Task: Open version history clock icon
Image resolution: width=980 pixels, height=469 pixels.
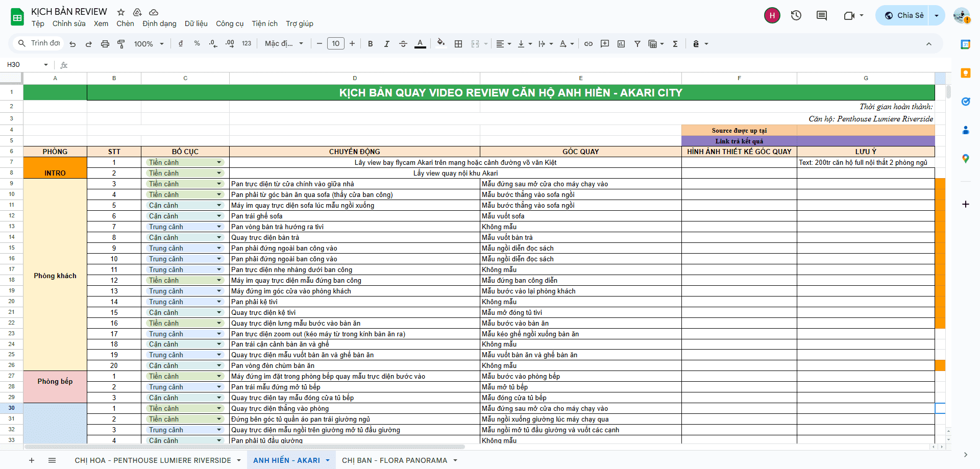Action: click(x=796, y=15)
